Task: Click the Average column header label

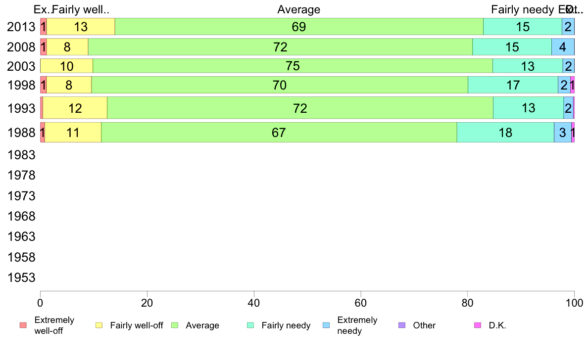Action: pyautogui.click(x=298, y=9)
